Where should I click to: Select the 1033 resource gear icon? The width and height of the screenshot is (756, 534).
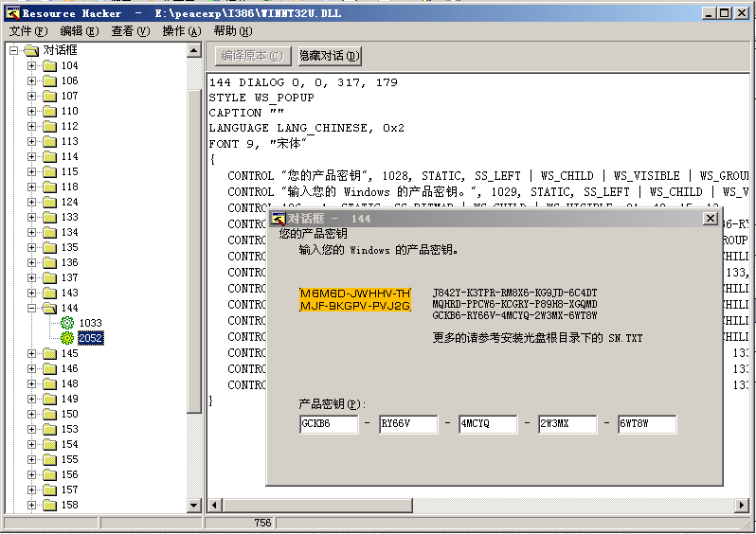67,323
